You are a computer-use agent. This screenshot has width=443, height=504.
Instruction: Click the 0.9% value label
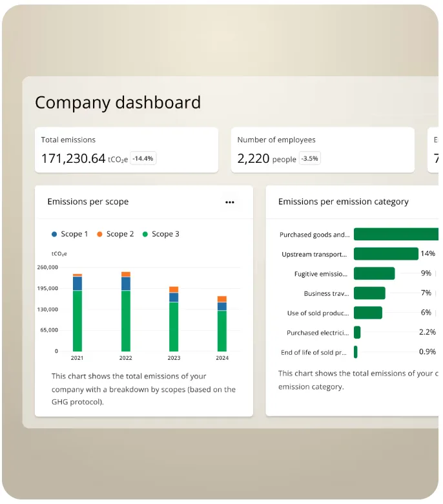click(x=428, y=352)
